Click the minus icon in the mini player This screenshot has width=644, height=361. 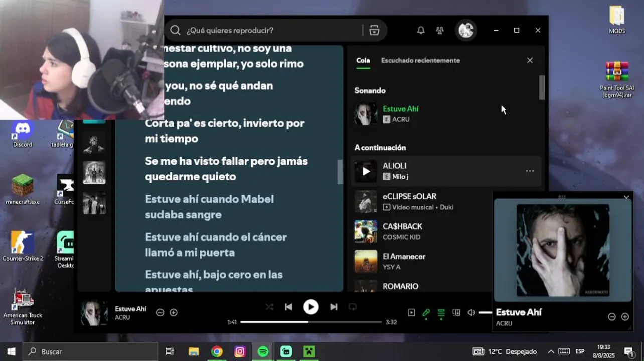pos(612,317)
